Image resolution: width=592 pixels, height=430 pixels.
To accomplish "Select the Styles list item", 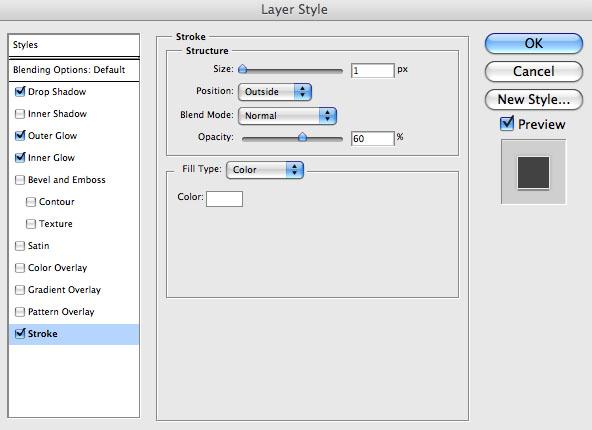I will [x=74, y=45].
